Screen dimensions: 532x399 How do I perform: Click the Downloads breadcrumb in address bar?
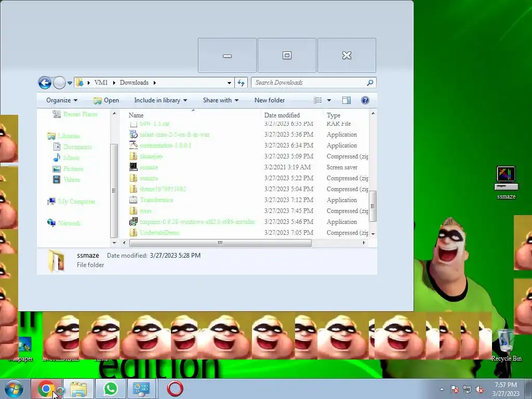point(134,83)
